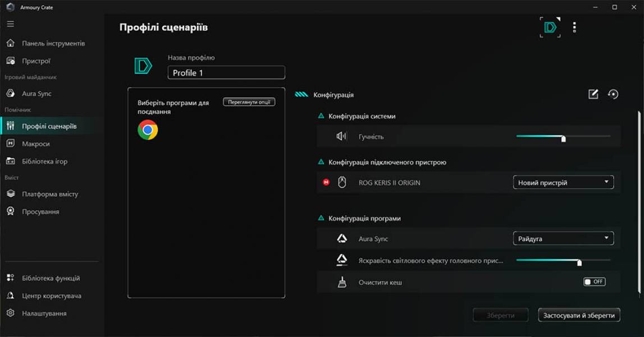The height and width of the screenshot is (337, 644).
Task: Click the Profile 1 name input field
Action: [226, 73]
